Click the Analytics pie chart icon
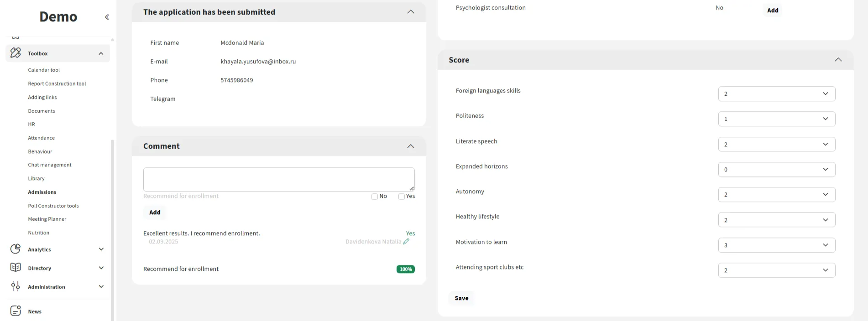This screenshot has height=321, width=868. pos(16,249)
